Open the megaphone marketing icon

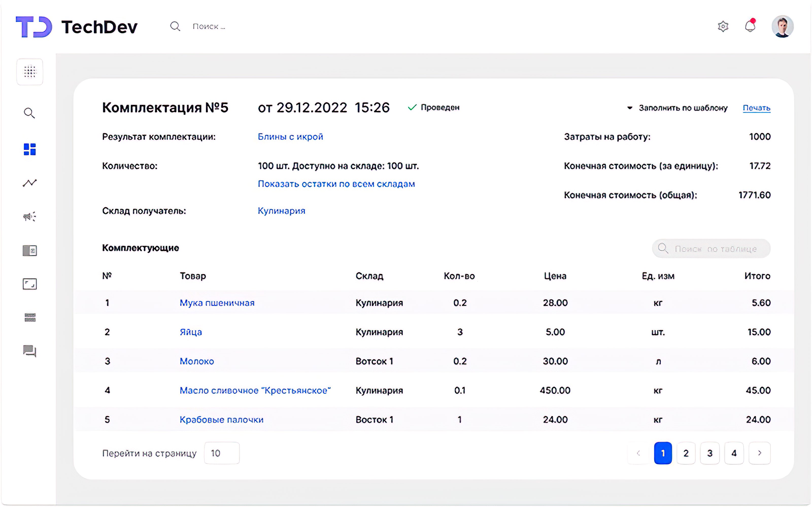(x=29, y=216)
